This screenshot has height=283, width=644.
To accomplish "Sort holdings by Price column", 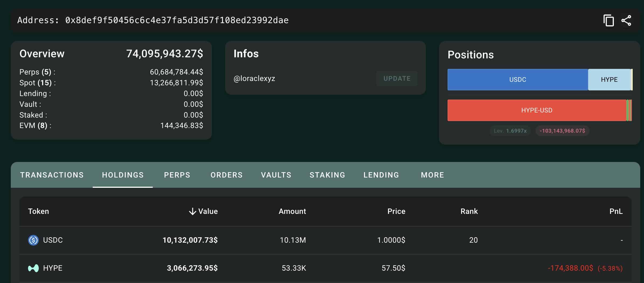I will [396, 211].
